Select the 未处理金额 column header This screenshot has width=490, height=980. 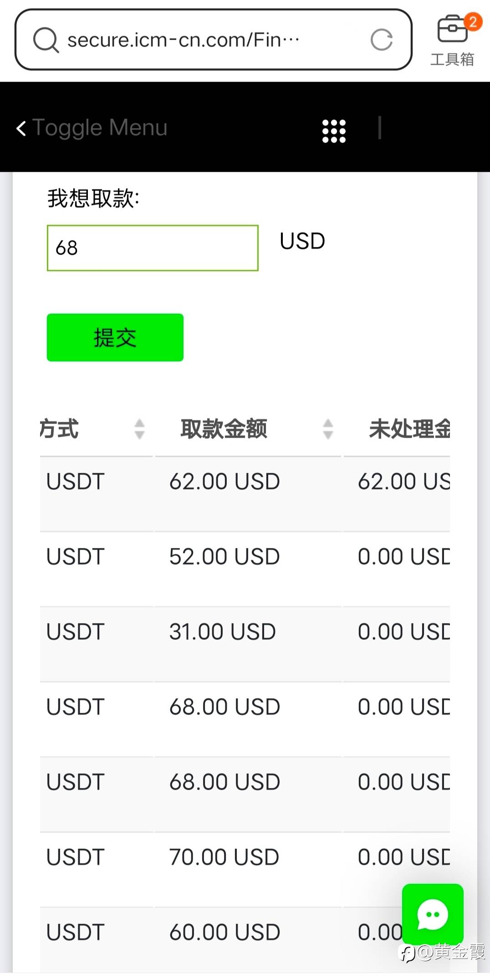(409, 429)
